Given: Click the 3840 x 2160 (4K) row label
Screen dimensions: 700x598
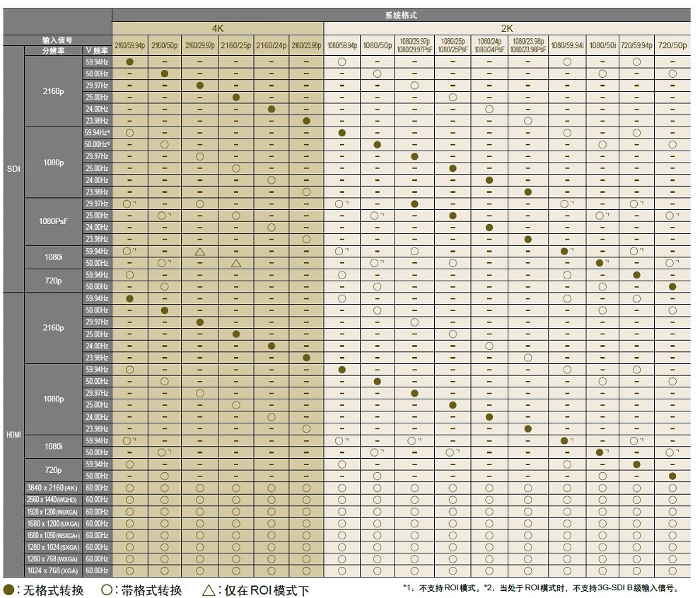Looking at the screenshot, I should coord(52,488).
